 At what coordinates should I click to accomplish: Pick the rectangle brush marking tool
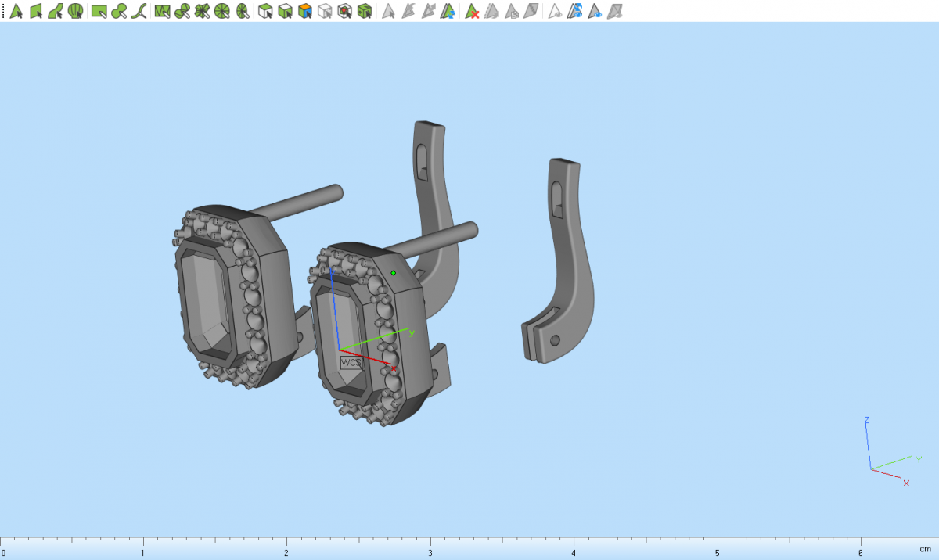tap(99, 11)
